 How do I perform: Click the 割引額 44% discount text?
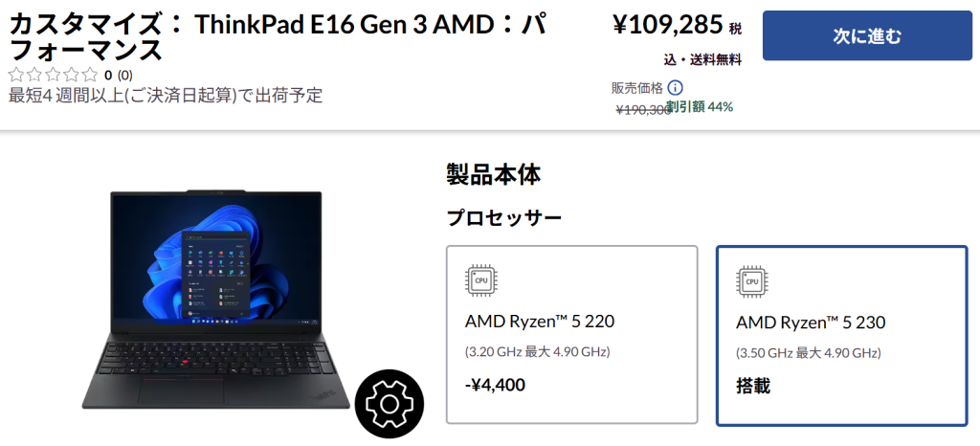(x=700, y=107)
